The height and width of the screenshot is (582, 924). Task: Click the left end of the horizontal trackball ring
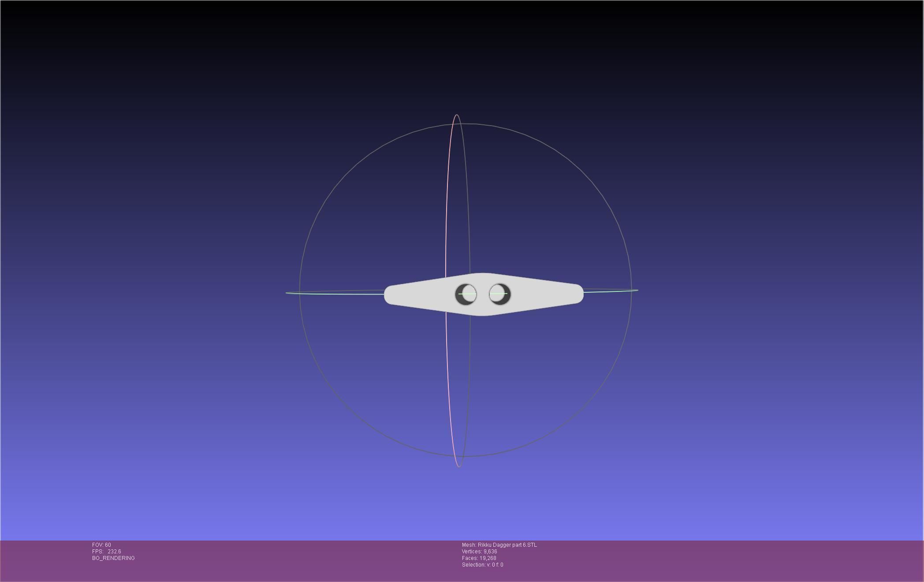click(x=287, y=293)
